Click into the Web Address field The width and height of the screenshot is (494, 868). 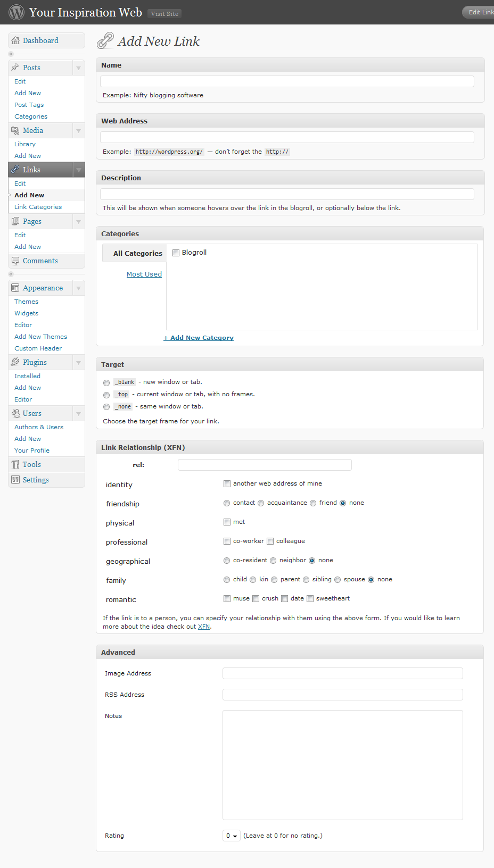point(287,137)
